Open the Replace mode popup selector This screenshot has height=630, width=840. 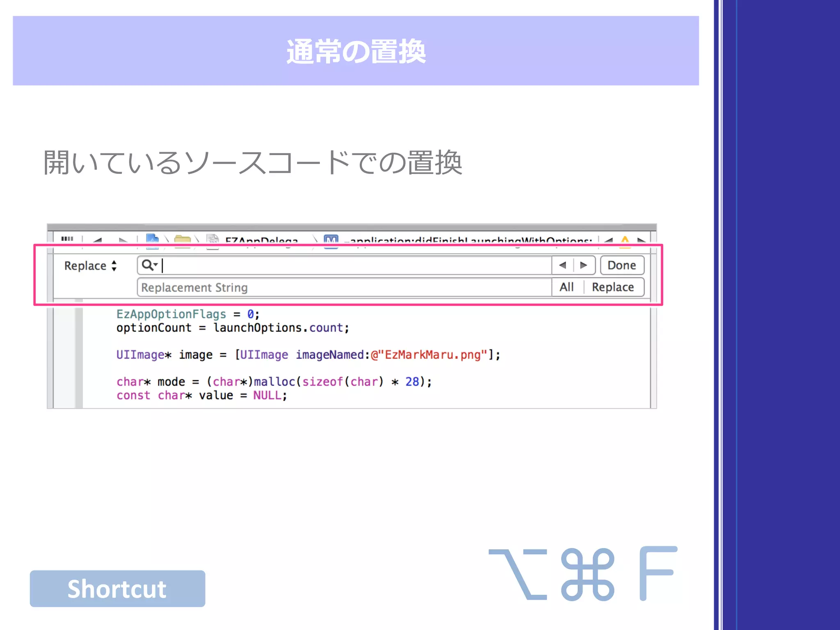click(91, 266)
